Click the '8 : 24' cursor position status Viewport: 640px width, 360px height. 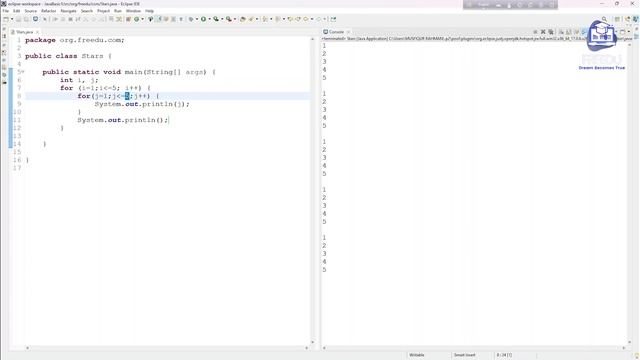tap(504, 355)
